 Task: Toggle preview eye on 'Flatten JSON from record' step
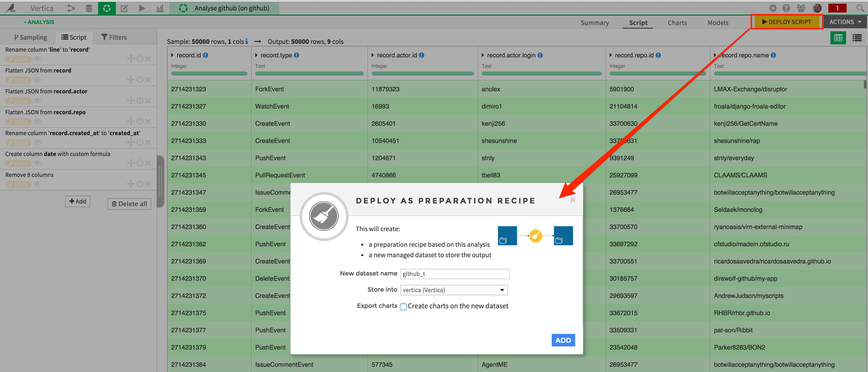(x=37, y=80)
